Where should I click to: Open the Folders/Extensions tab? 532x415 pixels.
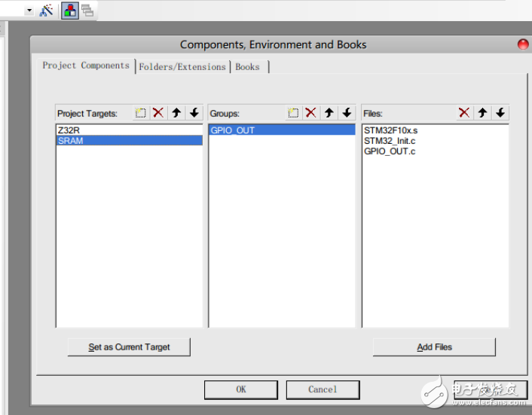pyautogui.click(x=182, y=67)
